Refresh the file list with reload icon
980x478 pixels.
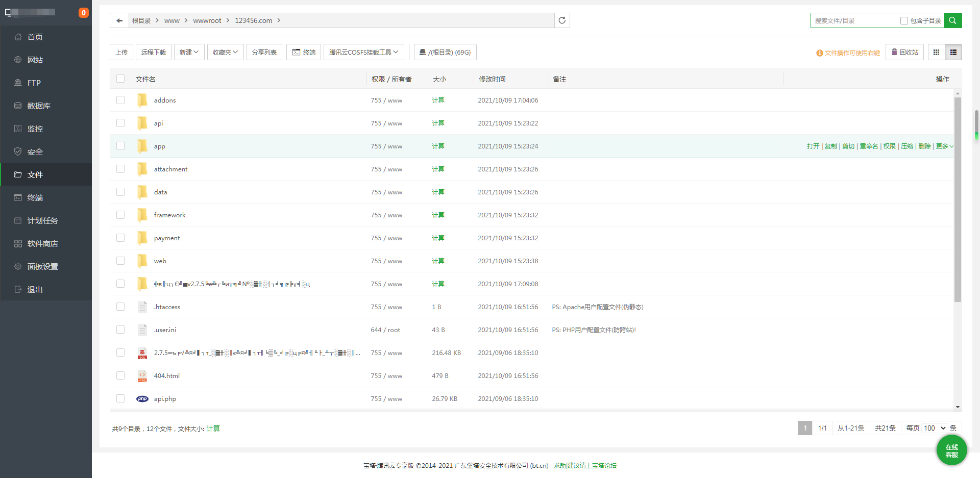562,20
